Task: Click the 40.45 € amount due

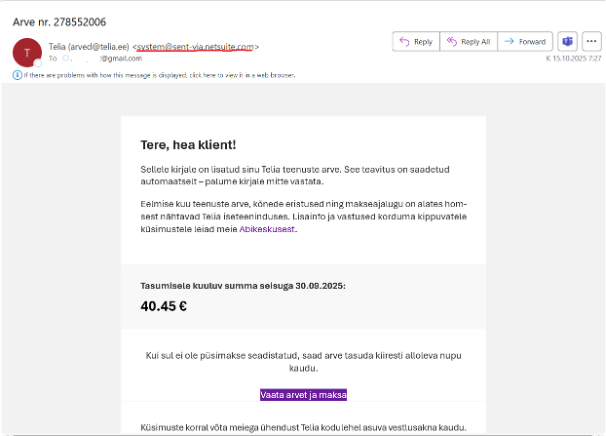Action: [164, 306]
